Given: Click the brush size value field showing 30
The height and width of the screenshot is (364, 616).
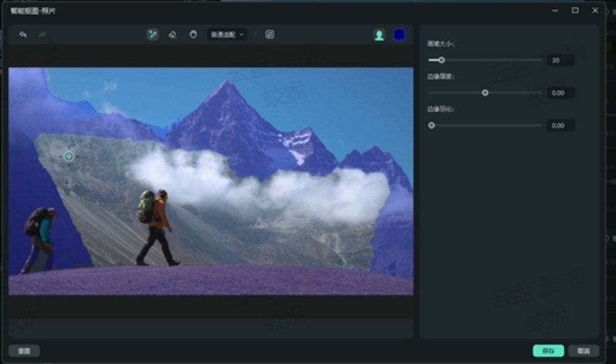Looking at the screenshot, I should tap(561, 60).
